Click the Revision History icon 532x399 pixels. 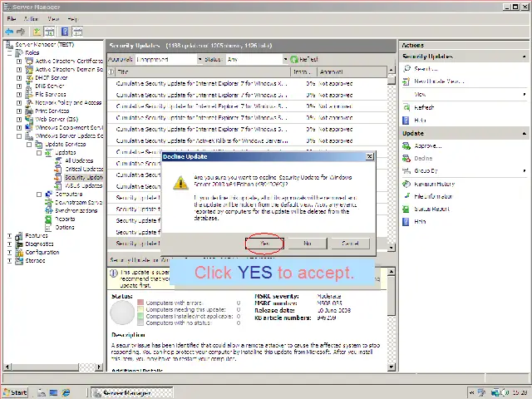click(406, 184)
